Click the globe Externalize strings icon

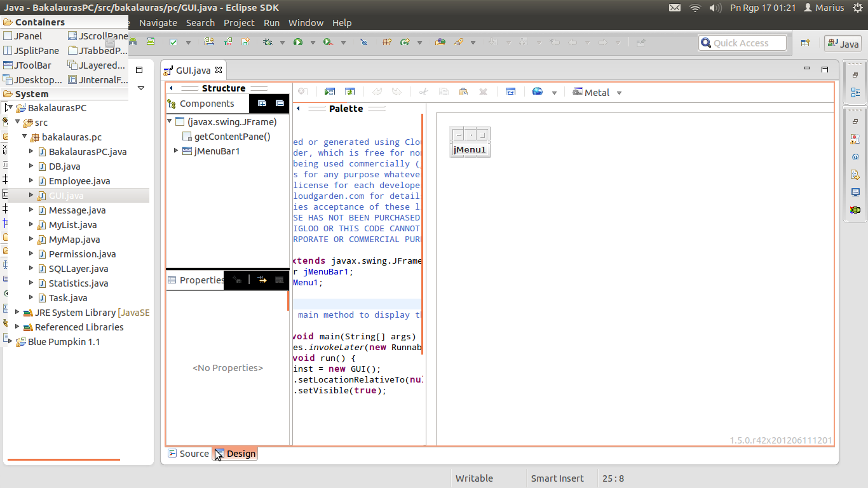(538, 92)
